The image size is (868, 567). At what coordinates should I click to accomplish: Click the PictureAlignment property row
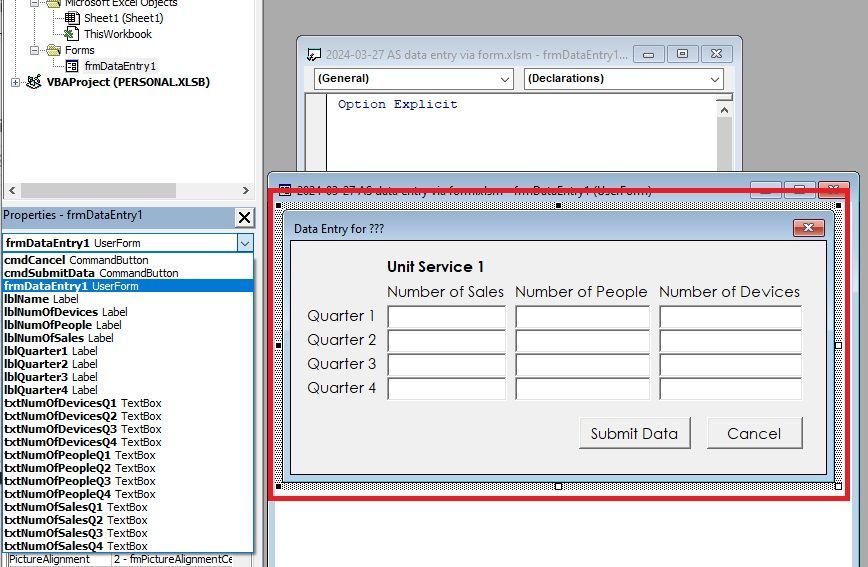point(120,560)
